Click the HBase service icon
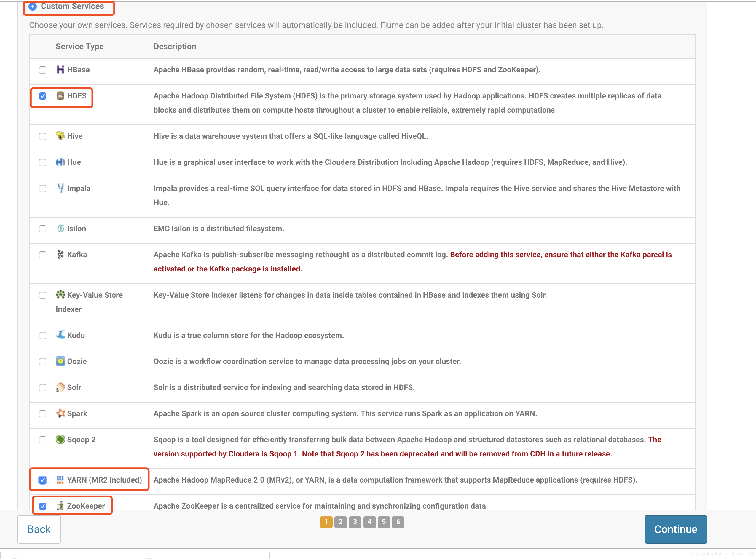Viewport: 756px width, 559px height. click(x=60, y=69)
